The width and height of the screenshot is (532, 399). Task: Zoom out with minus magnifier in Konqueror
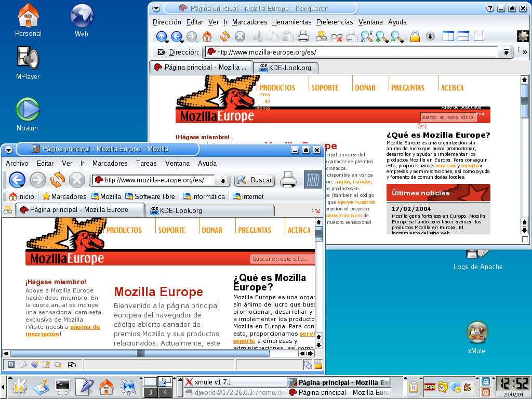pos(397,37)
